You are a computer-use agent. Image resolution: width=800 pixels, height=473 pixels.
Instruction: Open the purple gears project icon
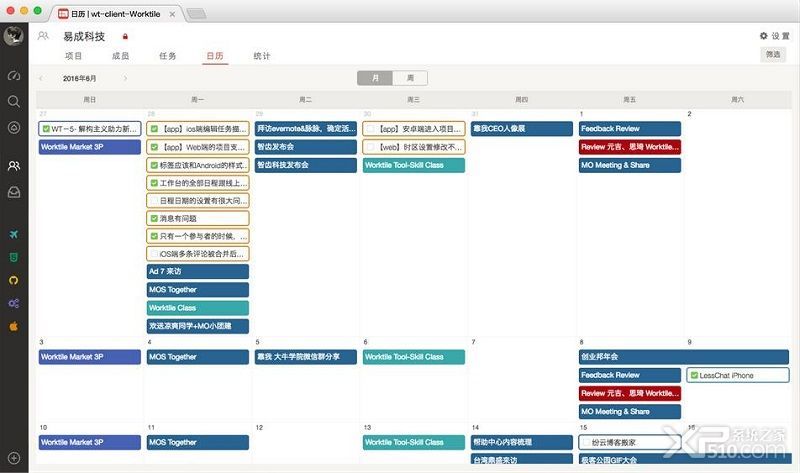click(x=14, y=303)
